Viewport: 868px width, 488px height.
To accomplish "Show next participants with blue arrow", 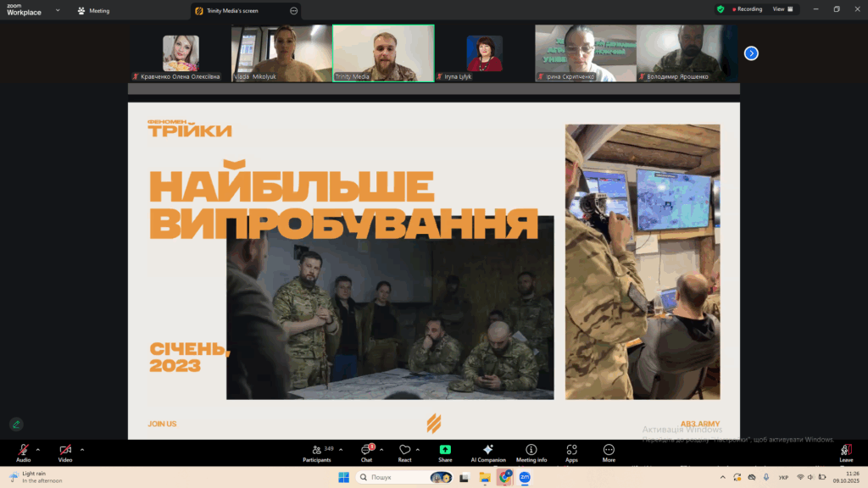I will tap(751, 53).
